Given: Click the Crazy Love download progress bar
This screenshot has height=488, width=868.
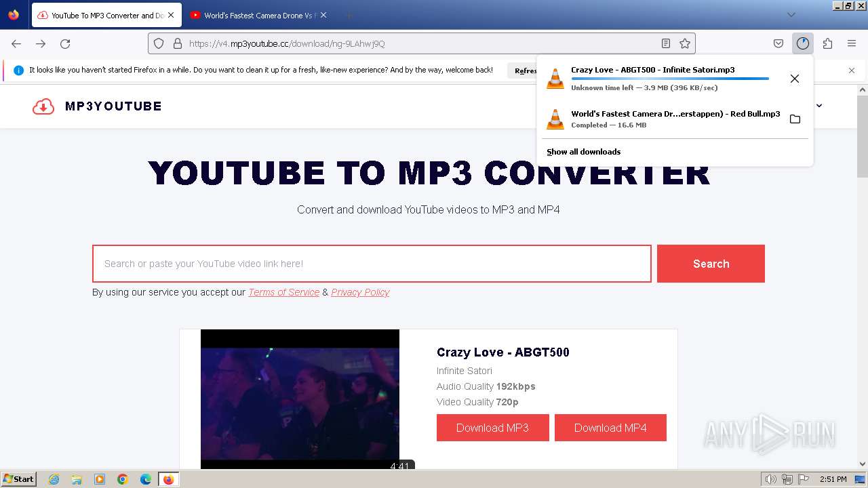Looking at the screenshot, I should (x=670, y=79).
